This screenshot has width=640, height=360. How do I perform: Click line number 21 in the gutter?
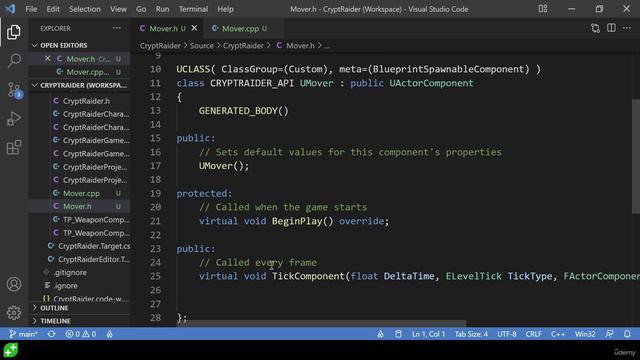[155, 221]
